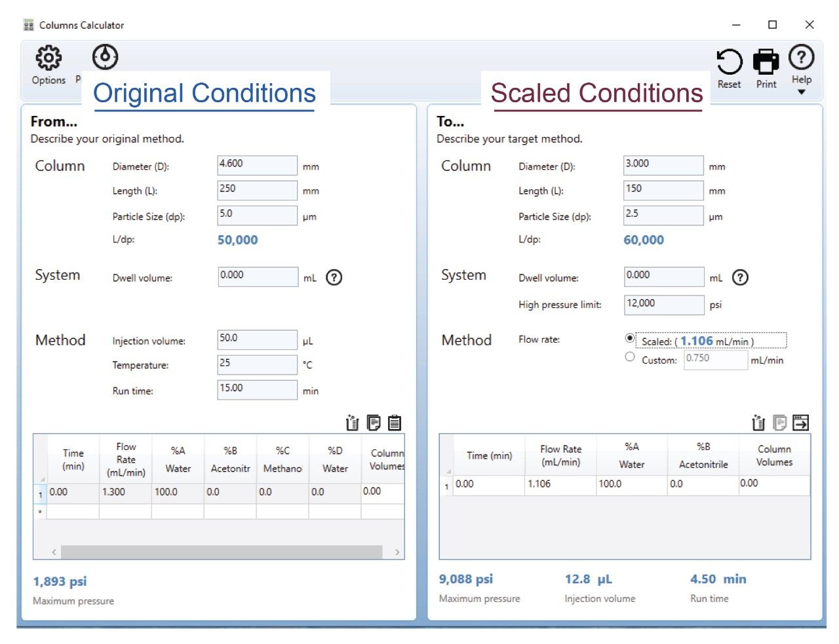Click High pressure limit field 12,000

click(664, 305)
